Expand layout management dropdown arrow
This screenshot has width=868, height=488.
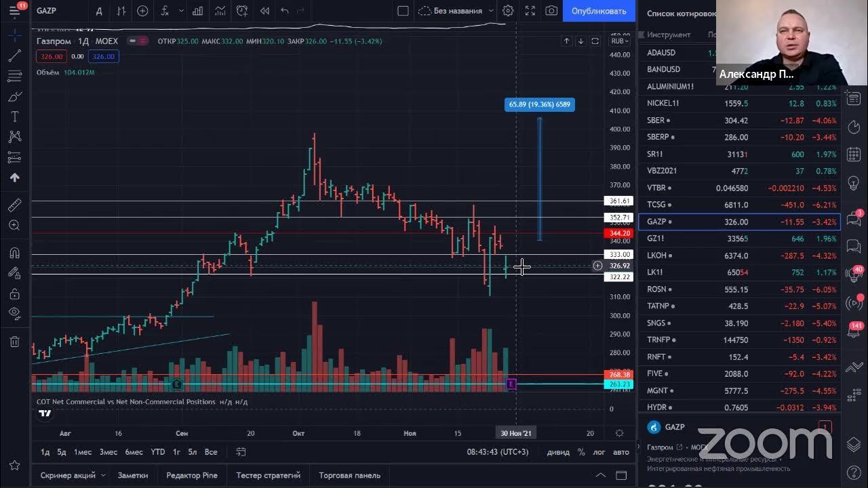click(x=490, y=11)
